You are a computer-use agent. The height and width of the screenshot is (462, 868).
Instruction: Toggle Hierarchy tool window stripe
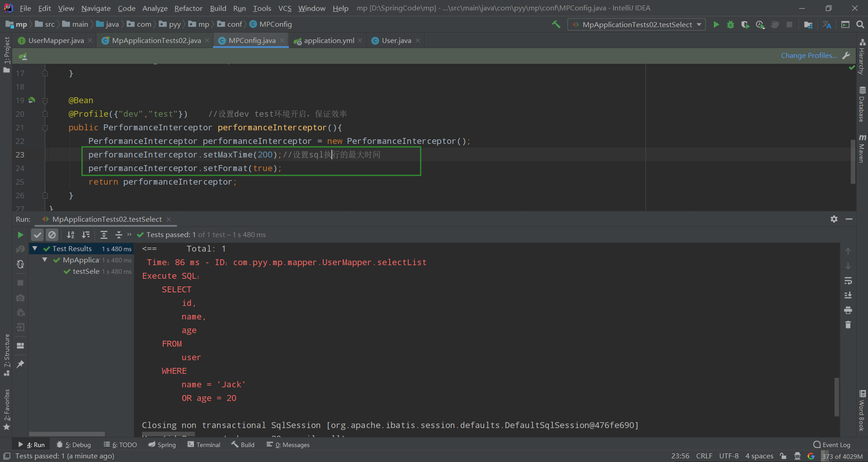(x=862, y=57)
